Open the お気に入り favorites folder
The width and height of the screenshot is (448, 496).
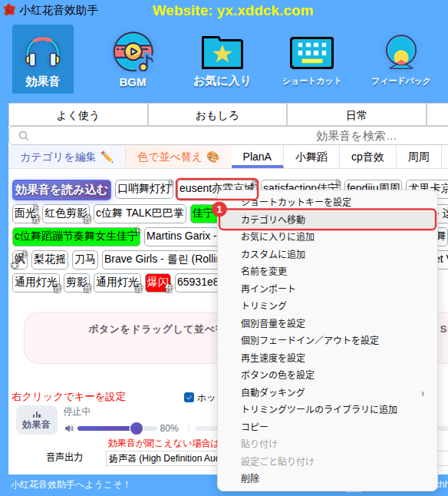click(222, 61)
